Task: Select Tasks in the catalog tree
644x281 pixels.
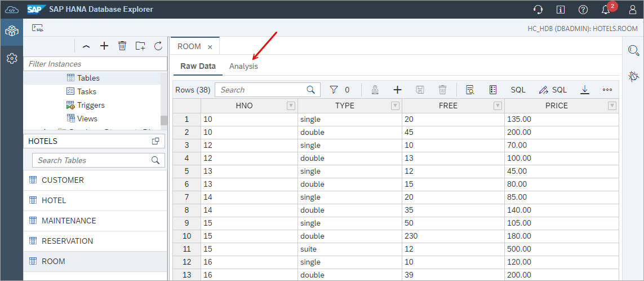Action: [x=87, y=91]
